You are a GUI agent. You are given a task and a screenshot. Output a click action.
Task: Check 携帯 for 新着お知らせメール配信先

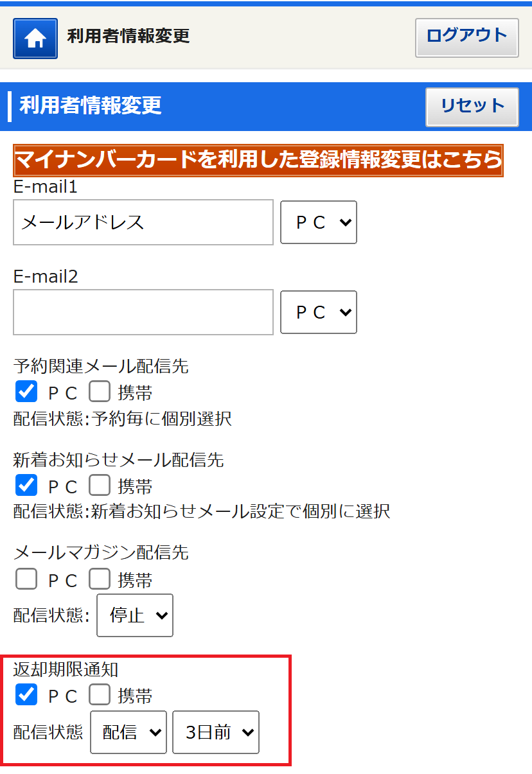pos(100,484)
